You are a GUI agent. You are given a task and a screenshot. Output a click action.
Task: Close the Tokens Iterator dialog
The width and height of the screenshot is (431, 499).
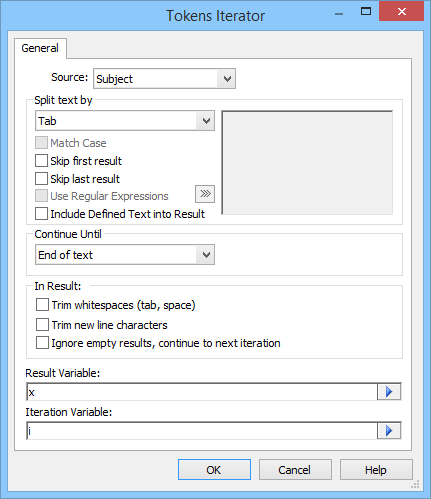(401, 12)
